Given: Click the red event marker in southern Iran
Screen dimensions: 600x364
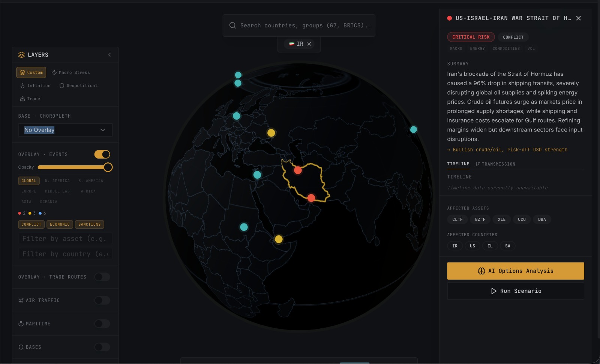Looking at the screenshot, I should coord(311,198).
